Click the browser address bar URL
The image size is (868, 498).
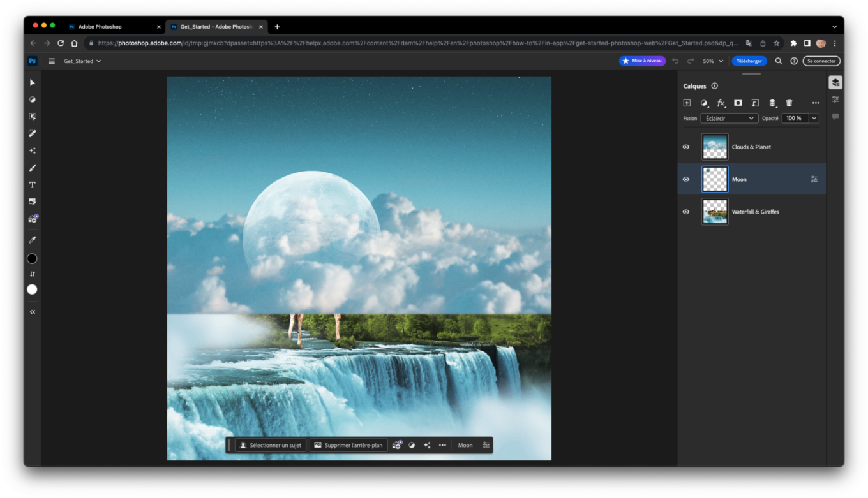coord(418,43)
